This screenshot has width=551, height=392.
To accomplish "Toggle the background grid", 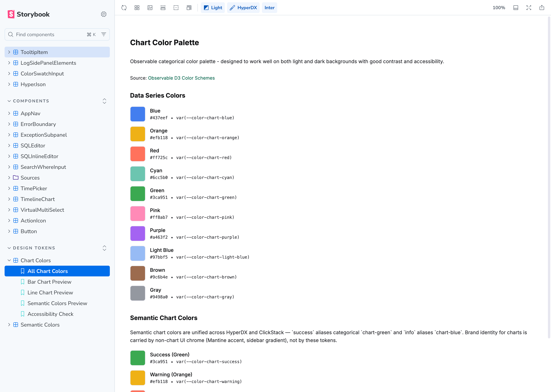I will click(137, 8).
